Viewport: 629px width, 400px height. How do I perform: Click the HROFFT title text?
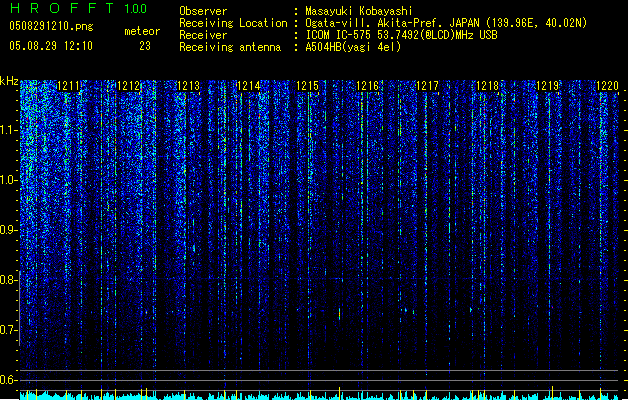(62, 8)
